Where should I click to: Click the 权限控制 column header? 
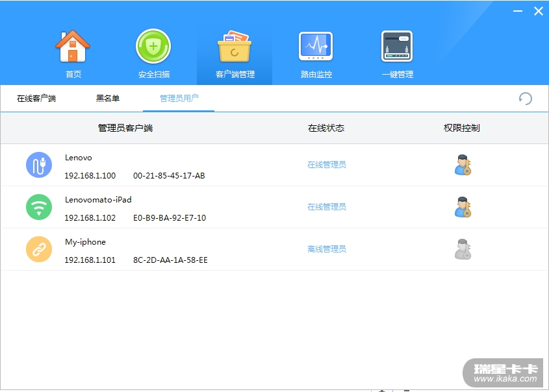461,128
